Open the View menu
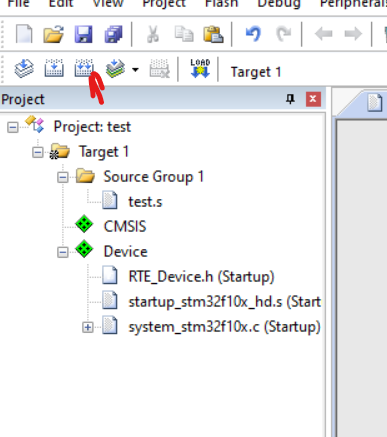The image size is (387, 437). 108,4
